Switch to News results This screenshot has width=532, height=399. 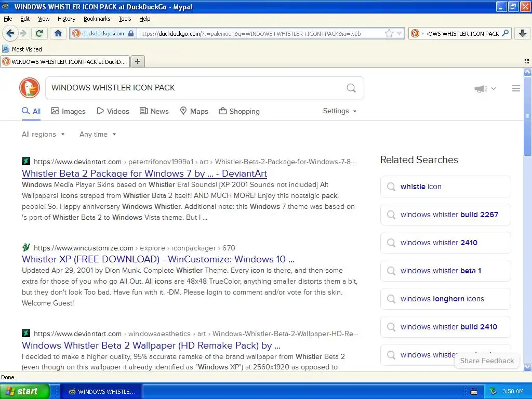(x=154, y=111)
